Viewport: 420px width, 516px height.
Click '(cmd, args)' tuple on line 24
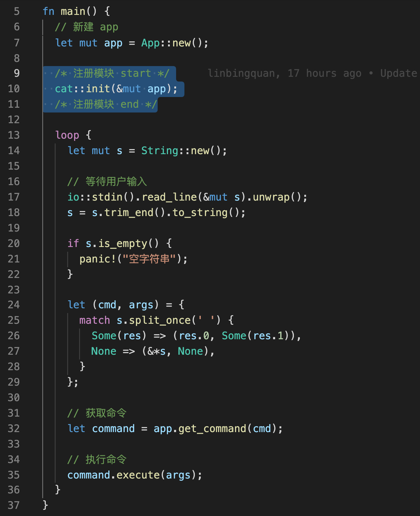click(x=126, y=305)
